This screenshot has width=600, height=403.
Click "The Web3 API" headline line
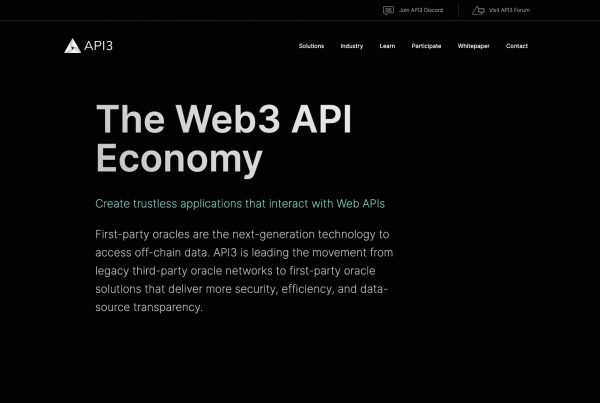coord(223,120)
